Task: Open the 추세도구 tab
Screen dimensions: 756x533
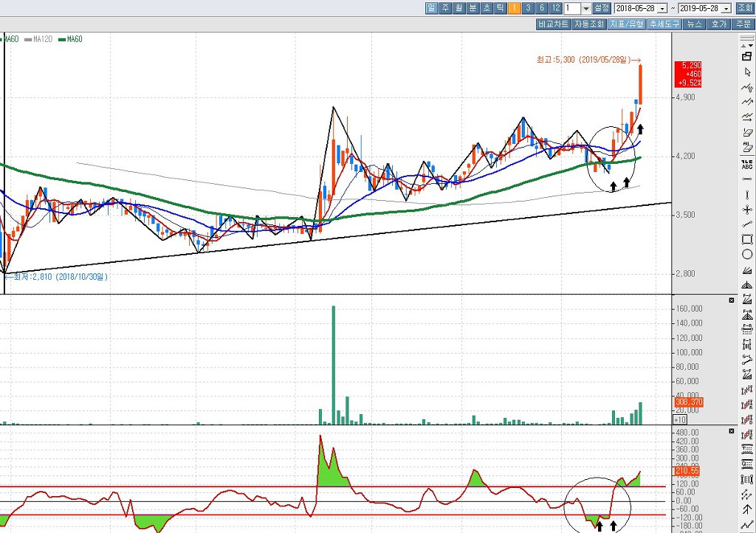Action: point(665,24)
